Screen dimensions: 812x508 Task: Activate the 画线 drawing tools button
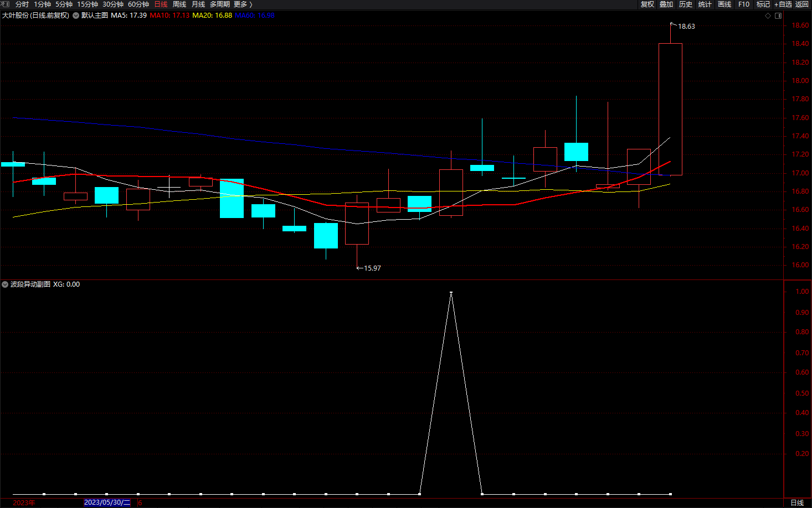pyautogui.click(x=724, y=4)
